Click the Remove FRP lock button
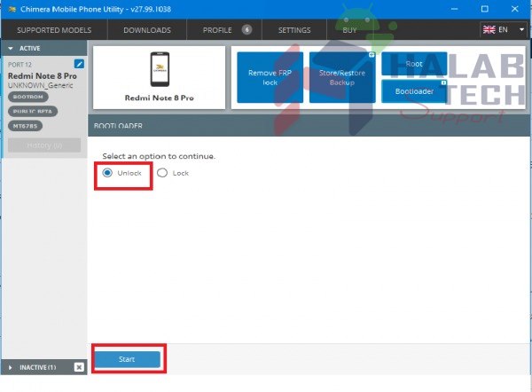This screenshot has width=532, height=392. pos(270,77)
